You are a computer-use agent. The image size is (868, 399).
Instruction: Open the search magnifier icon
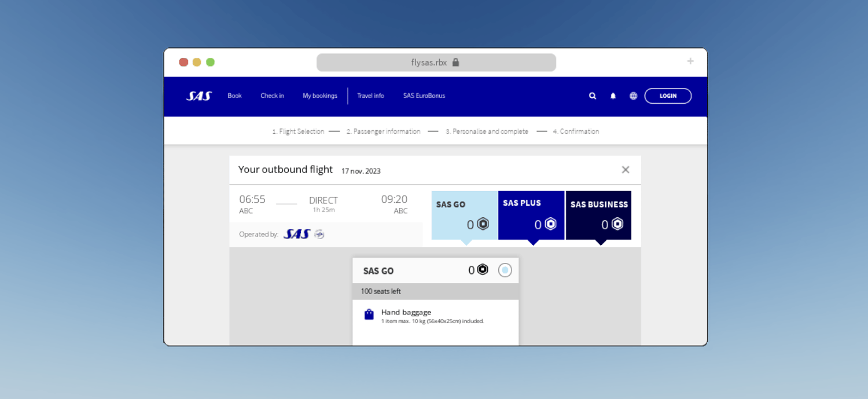pos(593,96)
